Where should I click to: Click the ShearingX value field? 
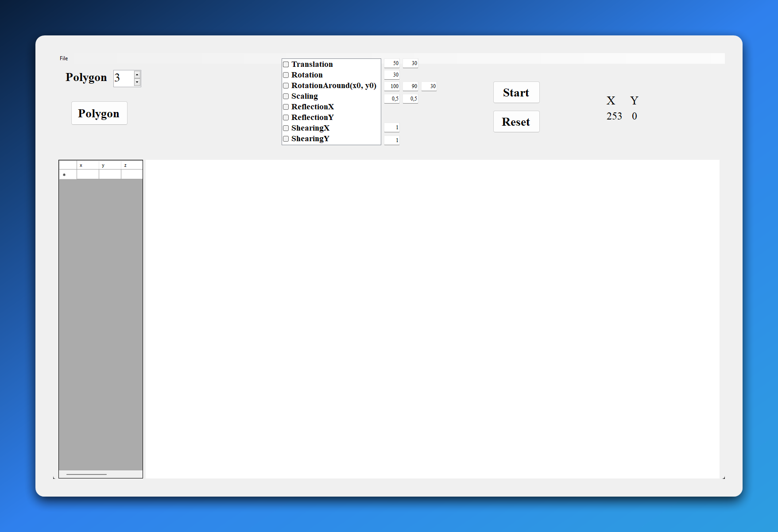tap(392, 127)
